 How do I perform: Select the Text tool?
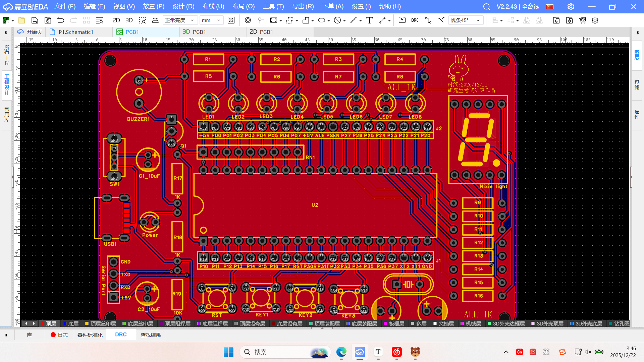tap(369, 20)
